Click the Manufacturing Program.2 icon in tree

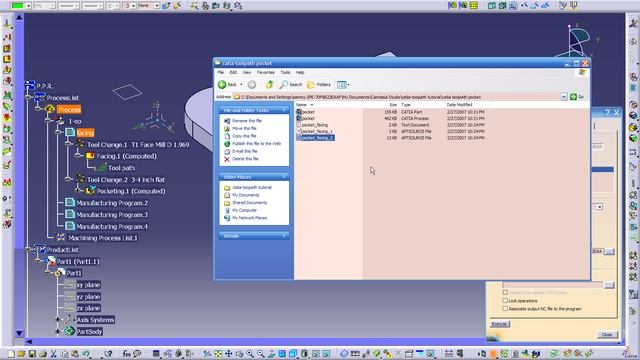coord(70,202)
